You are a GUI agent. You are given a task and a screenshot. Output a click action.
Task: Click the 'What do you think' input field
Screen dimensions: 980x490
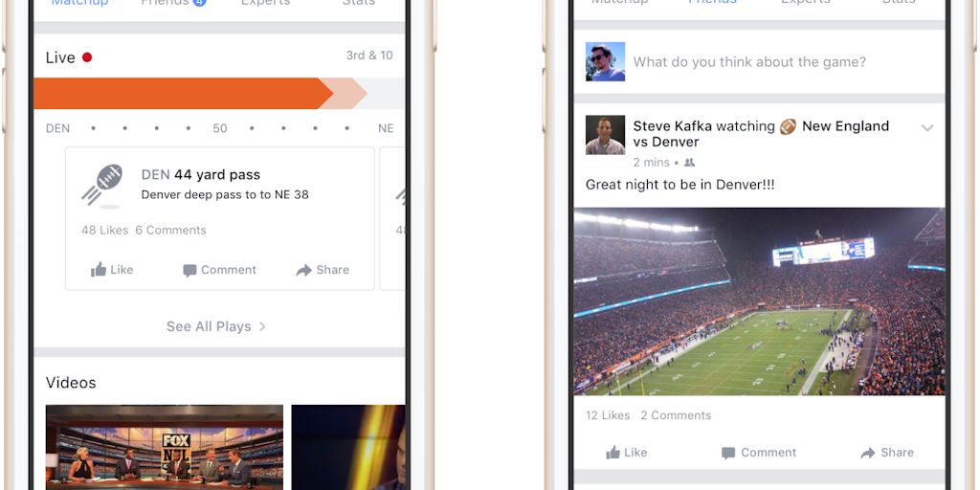749,62
